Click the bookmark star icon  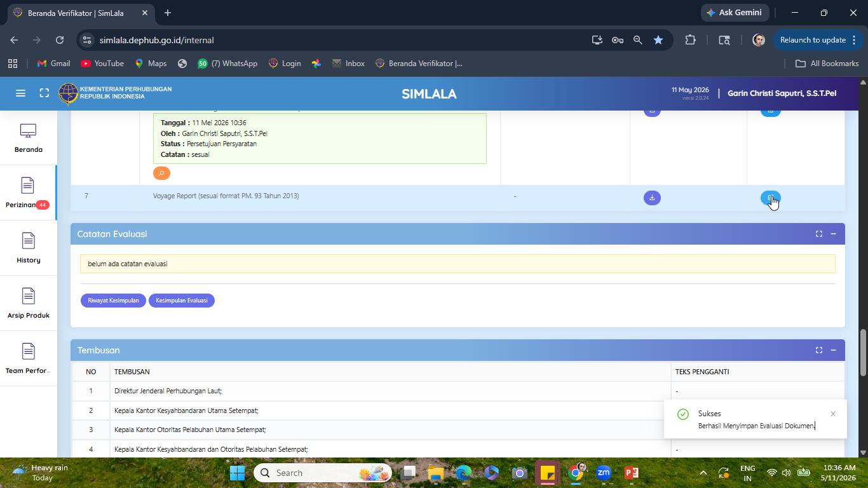[x=658, y=40]
